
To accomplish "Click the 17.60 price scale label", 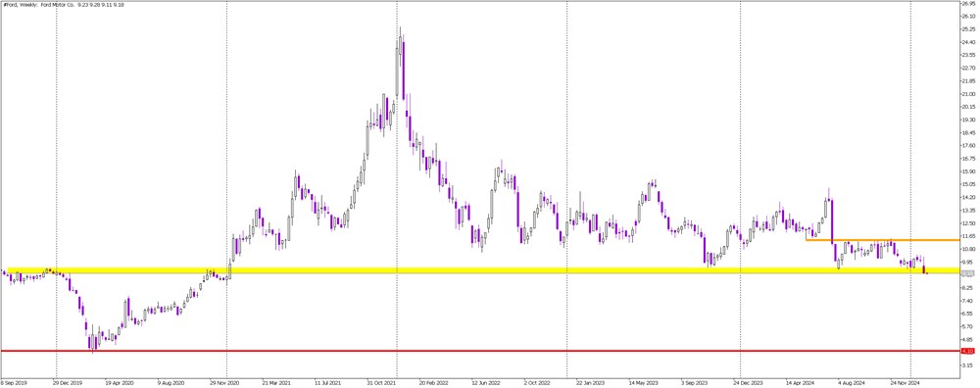I will click(x=968, y=146).
